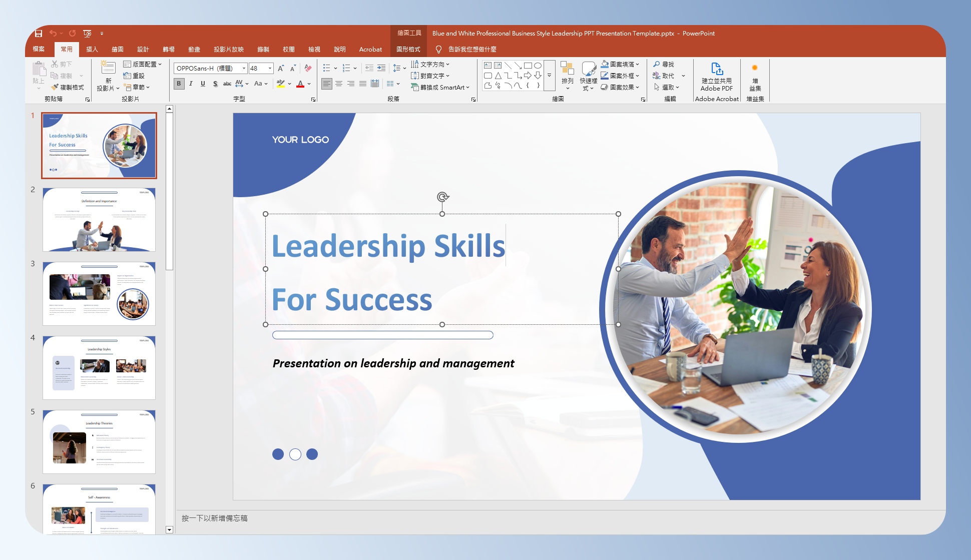
Task: Click the Format Painter brush icon
Action: tap(55, 87)
